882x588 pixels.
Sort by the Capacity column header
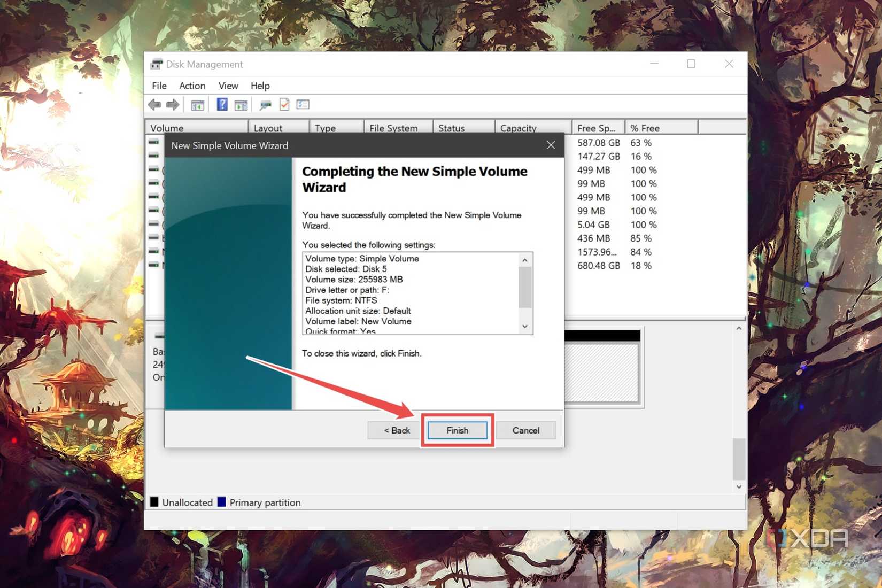coord(533,128)
